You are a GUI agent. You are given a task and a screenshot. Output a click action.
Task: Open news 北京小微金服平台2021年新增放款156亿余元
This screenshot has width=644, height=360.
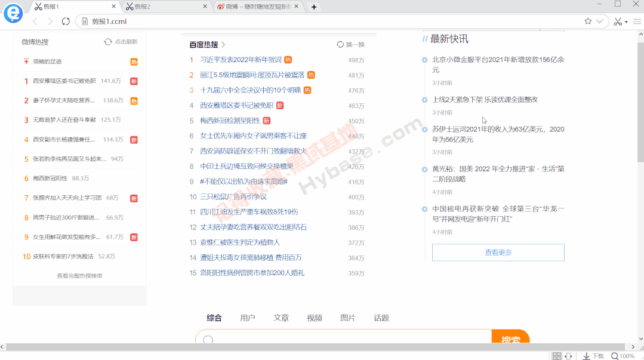pos(498,64)
